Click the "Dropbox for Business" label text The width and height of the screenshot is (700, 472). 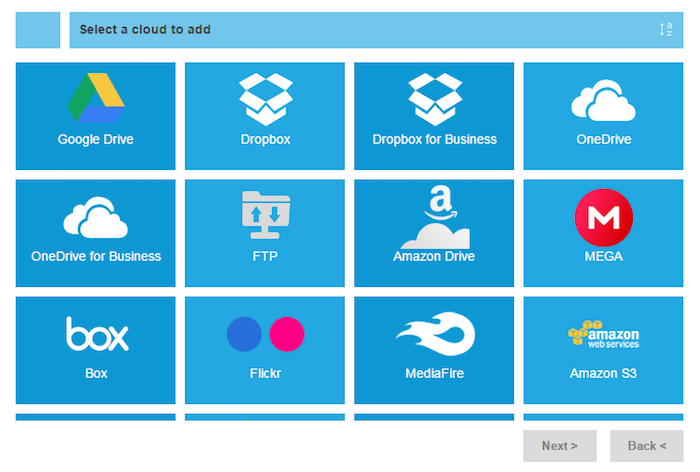[x=434, y=140]
